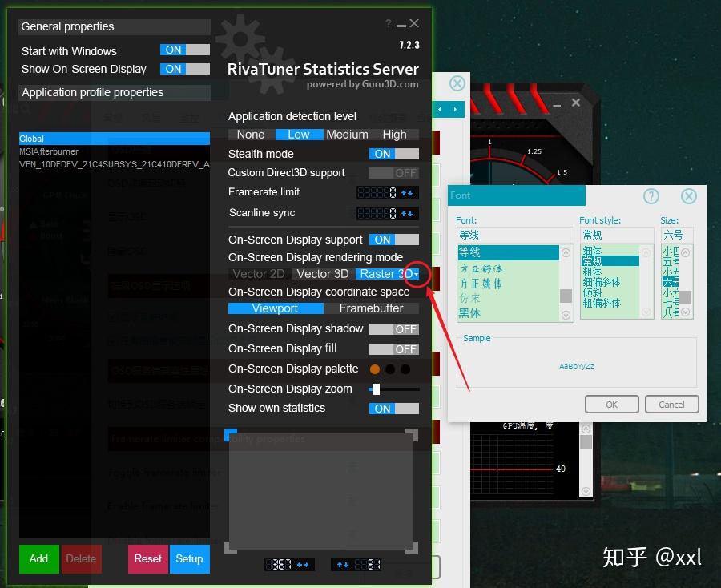721x588 pixels.
Task: Close the white panel with circled X
Action: [457, 83]
